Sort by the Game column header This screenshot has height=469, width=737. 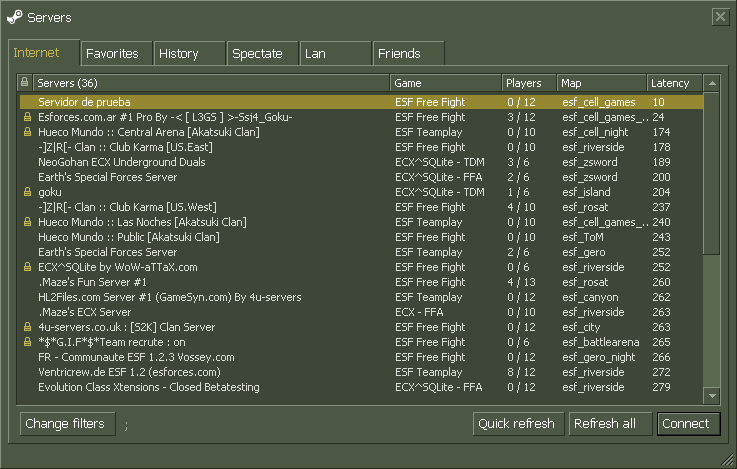click(446, 83)
